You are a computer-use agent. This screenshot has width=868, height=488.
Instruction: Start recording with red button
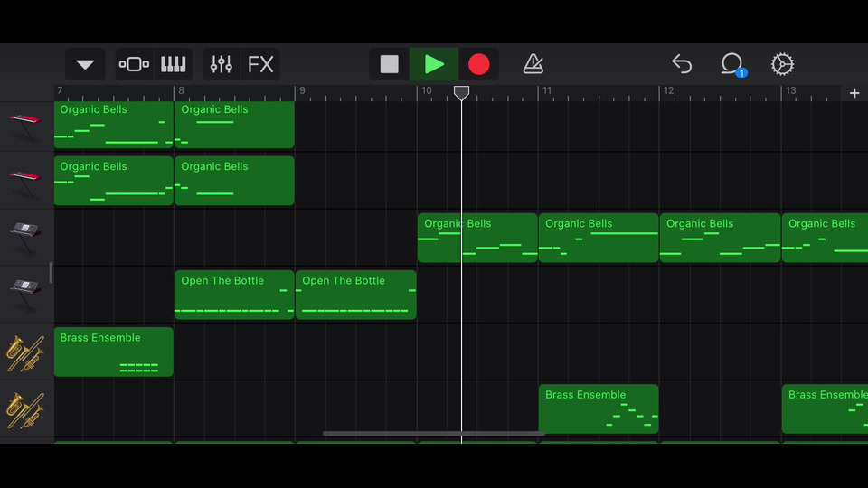(x=479, y=64)
